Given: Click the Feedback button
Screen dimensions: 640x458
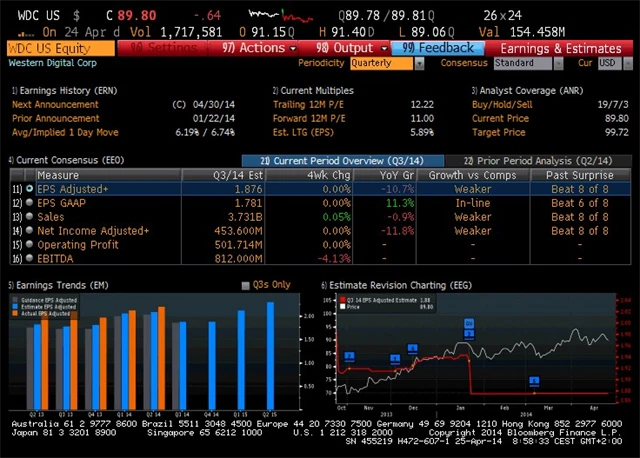Looking at the screenshot, I should tap(439, 47).
